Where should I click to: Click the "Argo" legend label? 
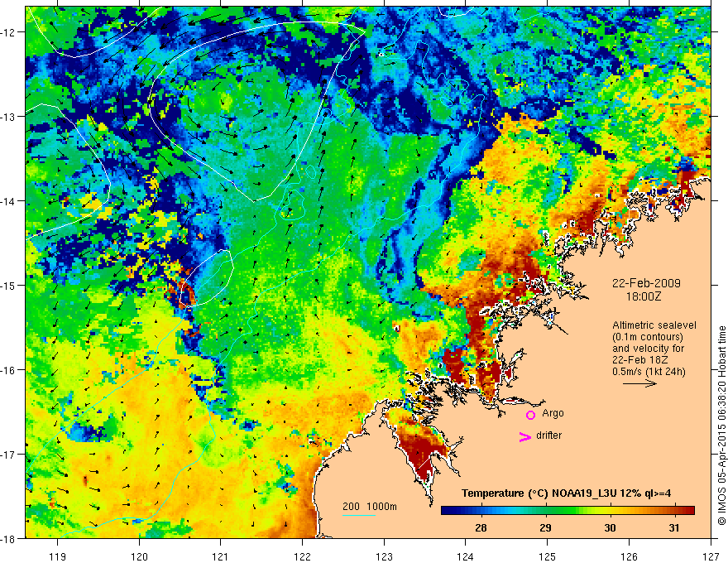553,413
